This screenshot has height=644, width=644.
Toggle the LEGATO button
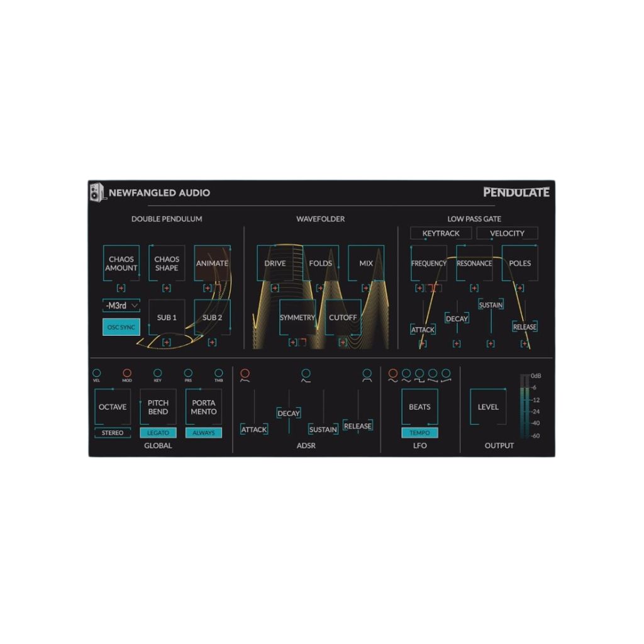[x=158, y=433]
